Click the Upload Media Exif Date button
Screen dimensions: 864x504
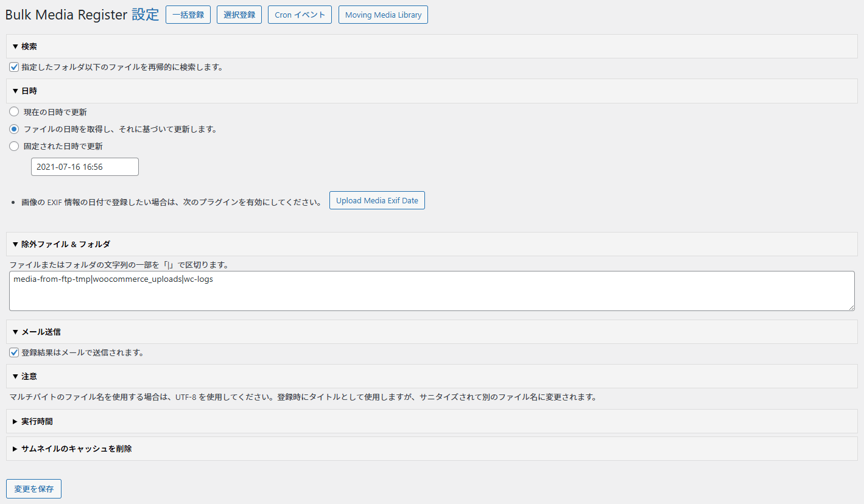tap(377, 200)
